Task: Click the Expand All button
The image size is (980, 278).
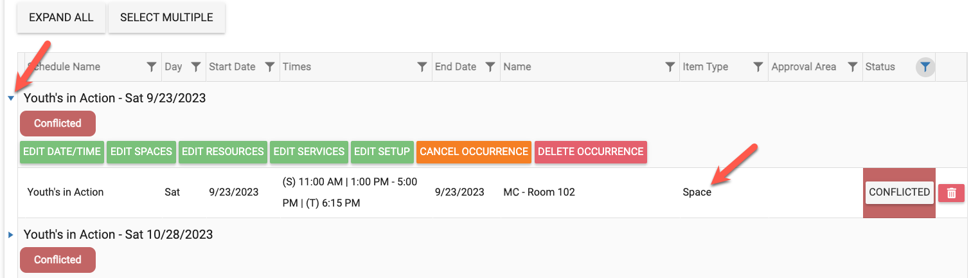Action: [61, 17]
